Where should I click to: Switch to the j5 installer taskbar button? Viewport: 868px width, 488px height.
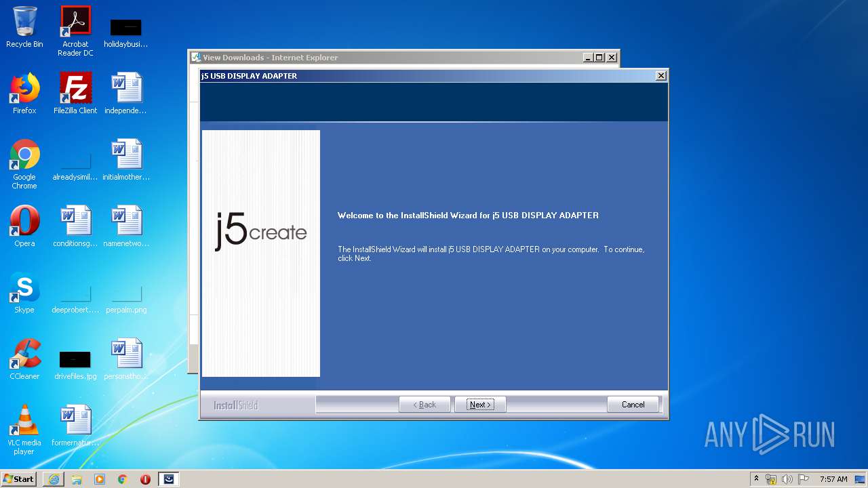tap(169, 479)
